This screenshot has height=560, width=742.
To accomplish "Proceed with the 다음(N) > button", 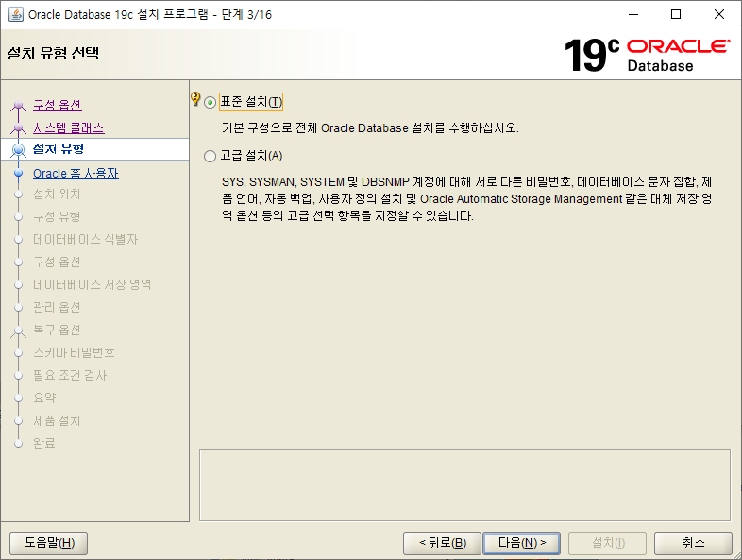I will [521, 542].
